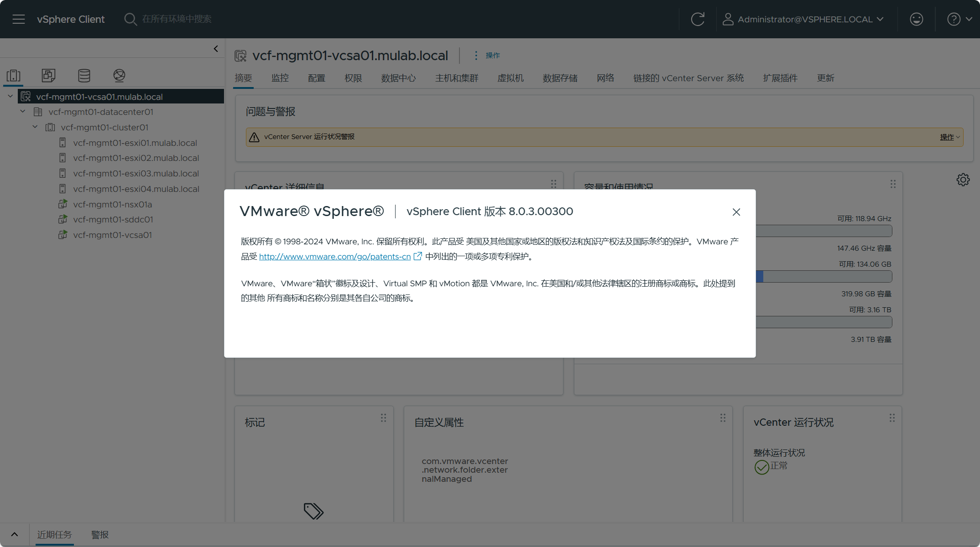Viewport: 980px width, 547px height.
Task: Open 链接的 vCenter Server 系统 tab
Action: click(688, 78)
